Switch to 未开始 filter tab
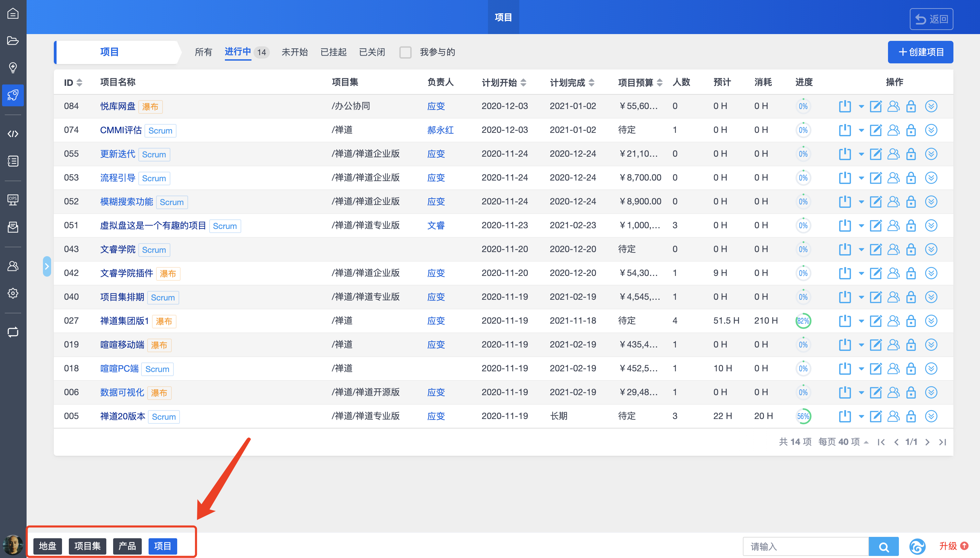 (294, 52)
